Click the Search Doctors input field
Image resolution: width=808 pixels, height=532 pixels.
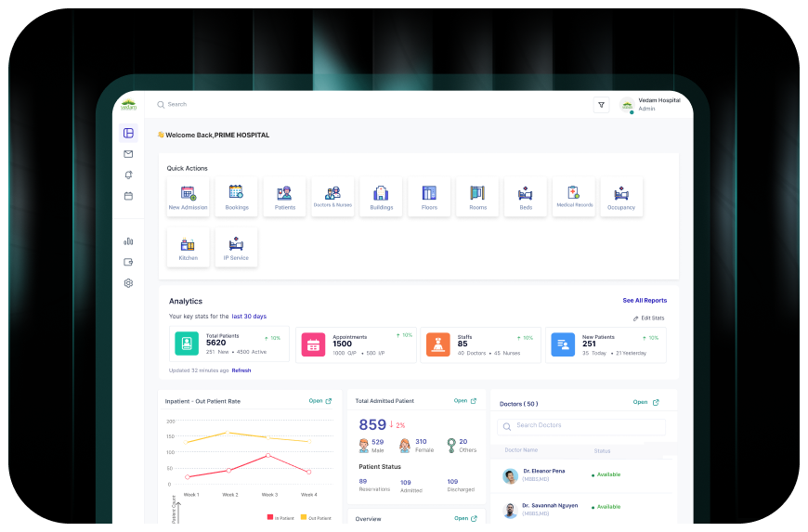(581, 426)
